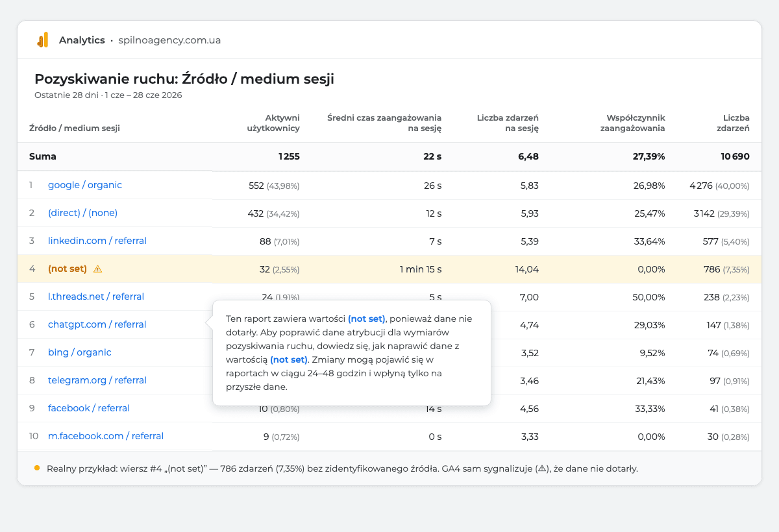Open l.threads.net / referral source

96,296
